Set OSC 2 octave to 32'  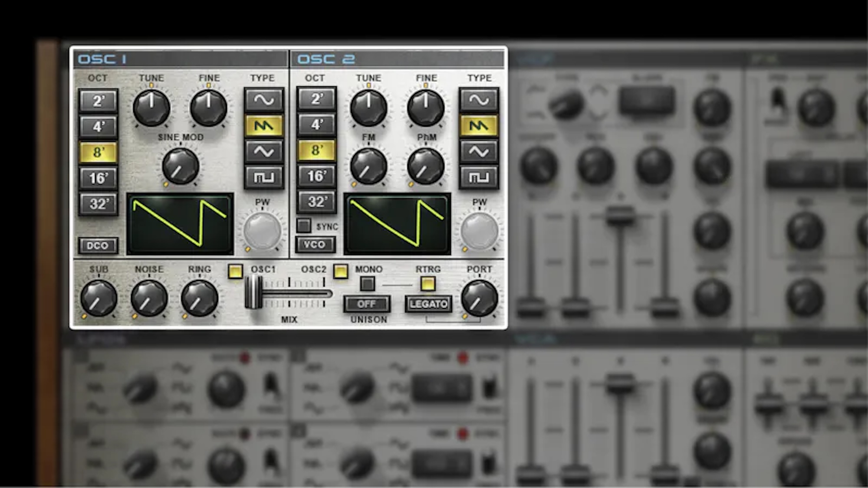point(317,201)
